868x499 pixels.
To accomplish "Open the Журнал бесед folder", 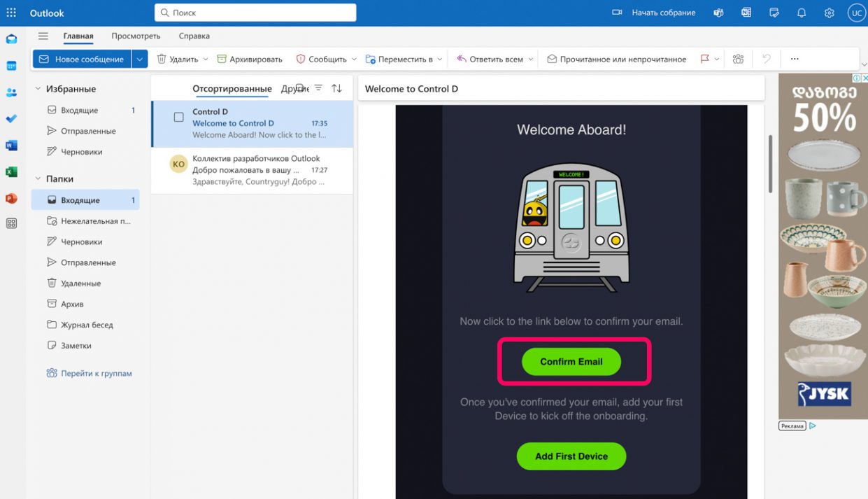I will tap(85, 325).
